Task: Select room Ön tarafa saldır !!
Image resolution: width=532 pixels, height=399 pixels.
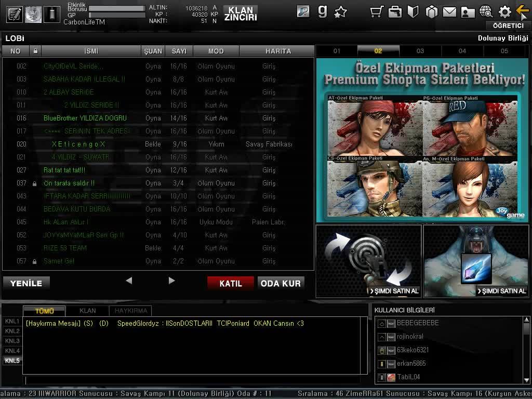Action: coord(158,183)
